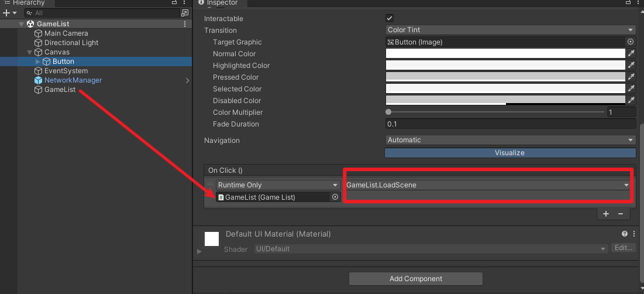644x294 pixels.
Task: Click the Add Component button
Action: (x=416, y=279)
